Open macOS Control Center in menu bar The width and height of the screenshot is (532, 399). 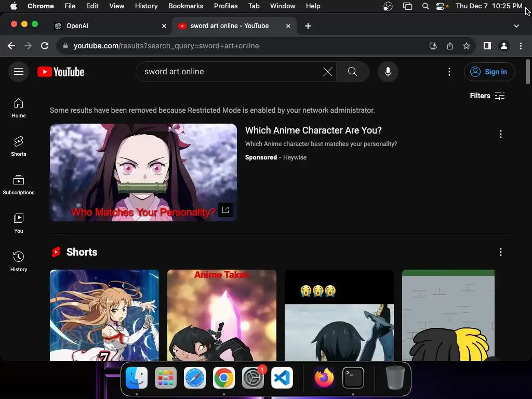(440, 6)
